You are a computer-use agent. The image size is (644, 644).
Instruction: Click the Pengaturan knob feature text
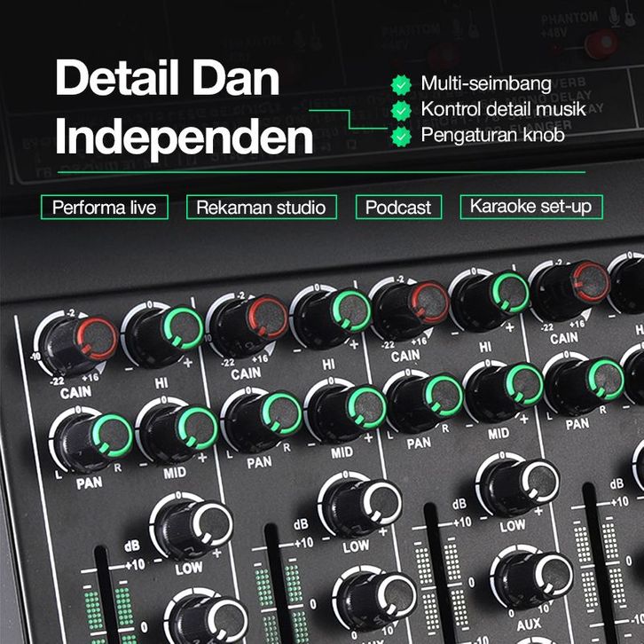click(492, 137)
